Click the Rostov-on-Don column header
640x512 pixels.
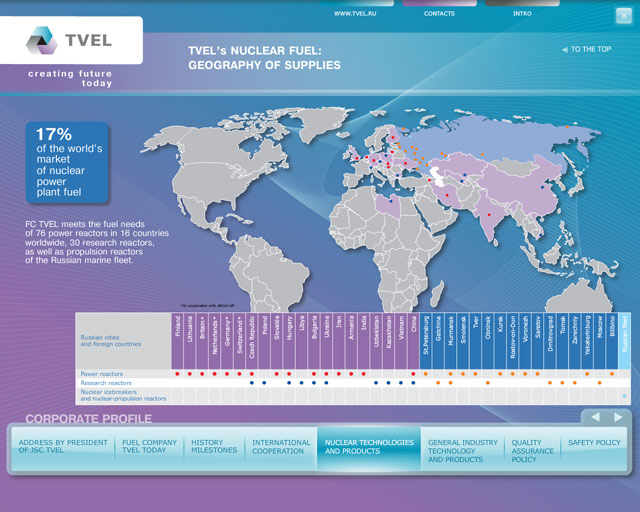pyautogui.click(x=513, y=341)
